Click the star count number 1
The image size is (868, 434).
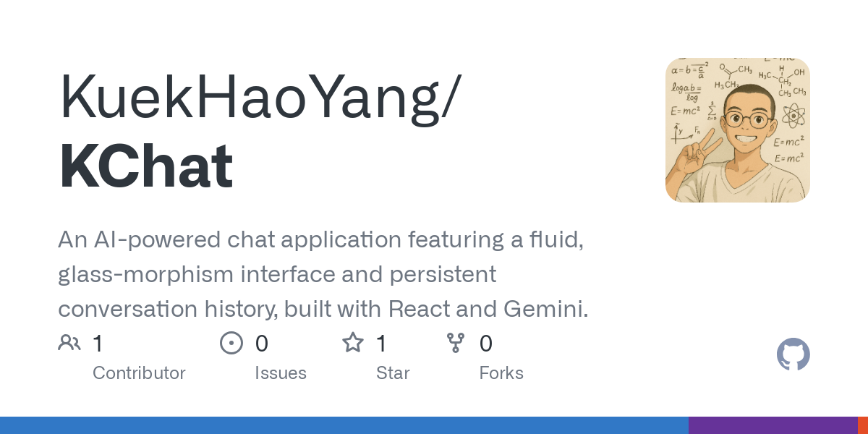click(x=381, y=344)
